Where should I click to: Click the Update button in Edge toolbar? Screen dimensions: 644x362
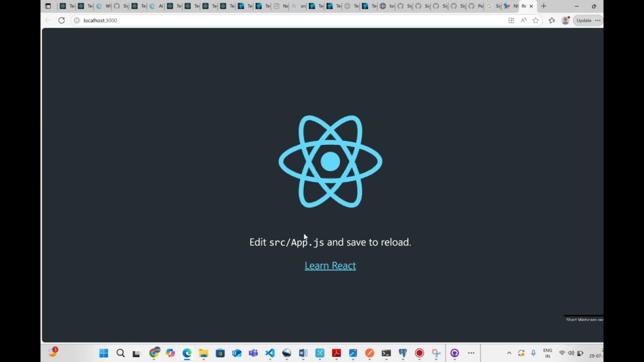[x=584, y=21]
